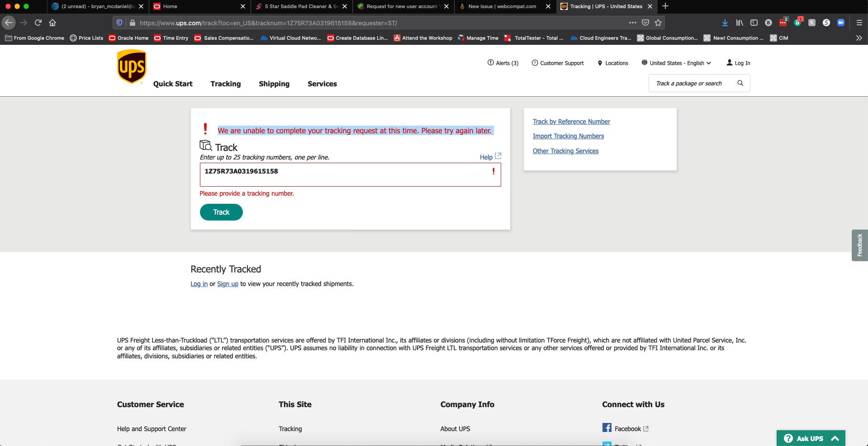Open the Sales Compensation bookmark
Screen dimensions: 868x446
224,38
